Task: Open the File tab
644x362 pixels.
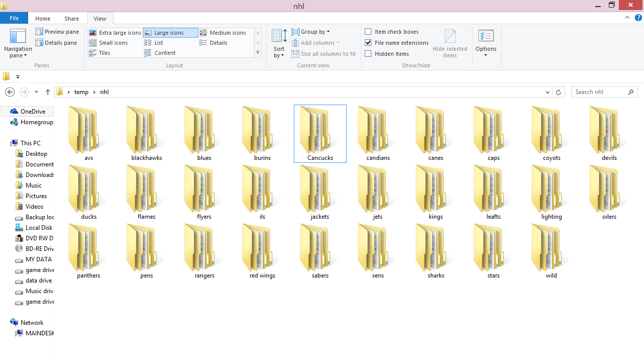Action: pyautogui.click(x=14, y=18)
